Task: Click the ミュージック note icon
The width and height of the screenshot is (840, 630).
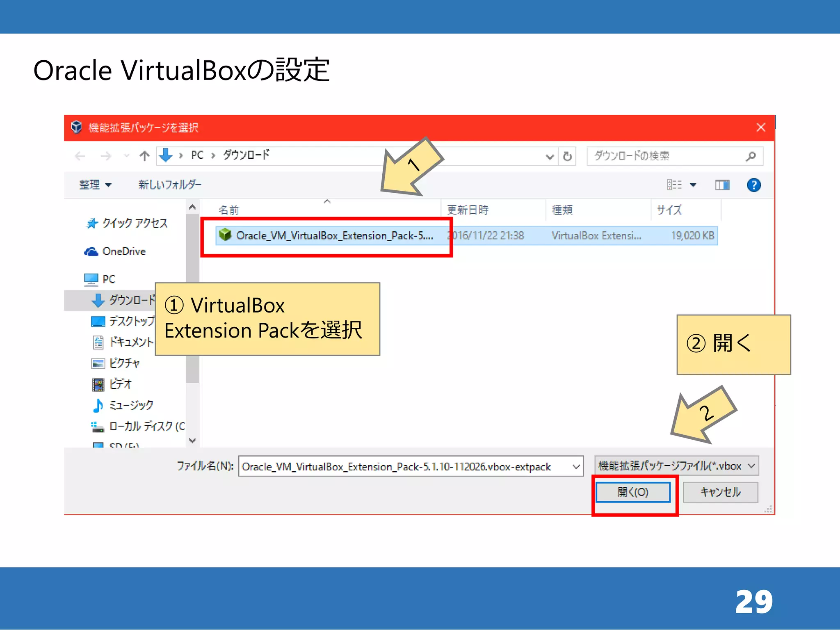Action: [x=98, y=405]
